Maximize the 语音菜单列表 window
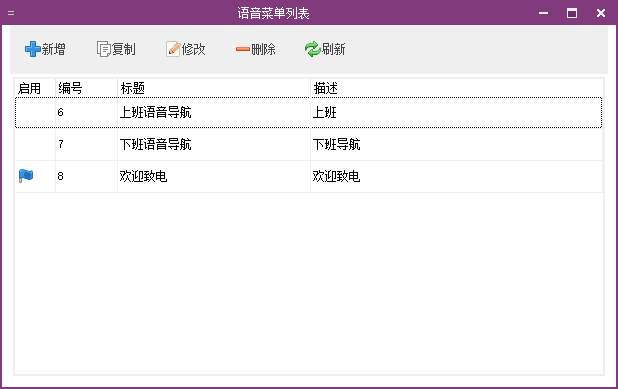Image resolution: width=618 pixels, height=389 pixels. click(572, 13)
